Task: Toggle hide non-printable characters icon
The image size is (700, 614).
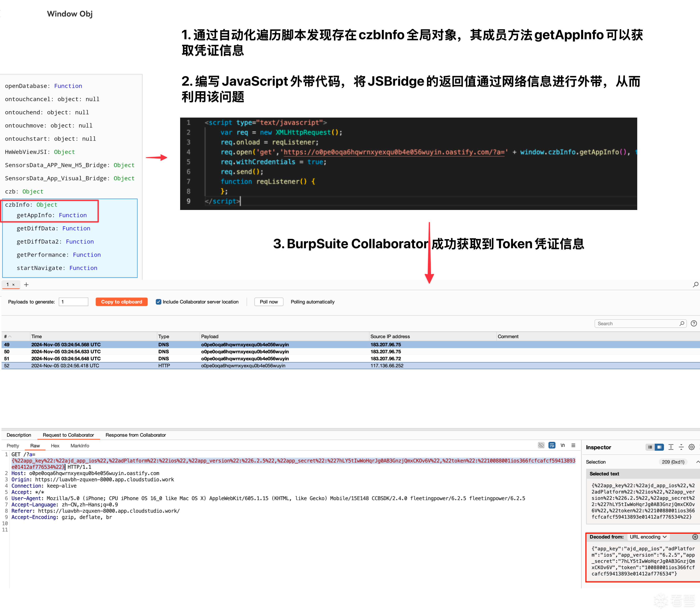Action: click(x=541, y=446)
